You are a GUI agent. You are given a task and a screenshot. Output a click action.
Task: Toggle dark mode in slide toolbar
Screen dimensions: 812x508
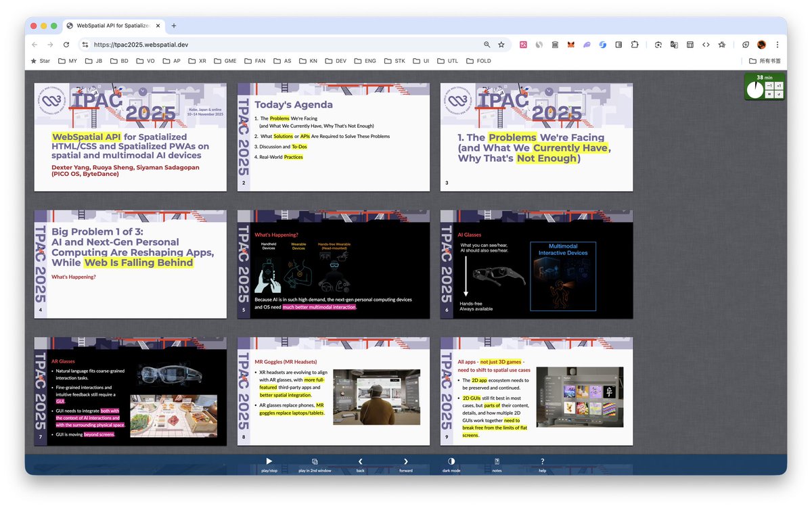coord(451,464)
